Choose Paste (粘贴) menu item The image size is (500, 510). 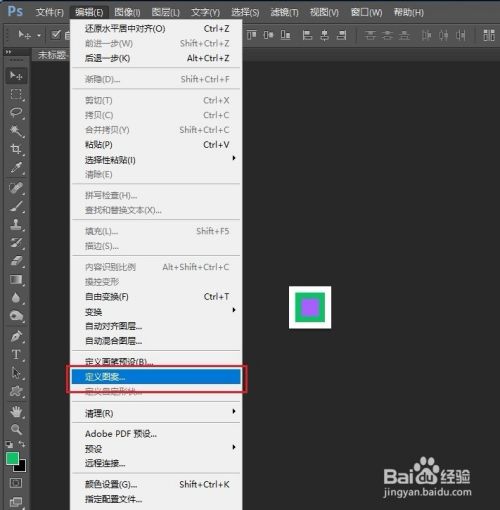(156, 145)
